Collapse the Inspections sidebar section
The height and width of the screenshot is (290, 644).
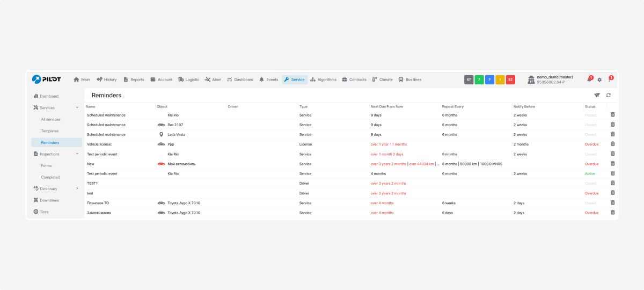tap(77, 154)
